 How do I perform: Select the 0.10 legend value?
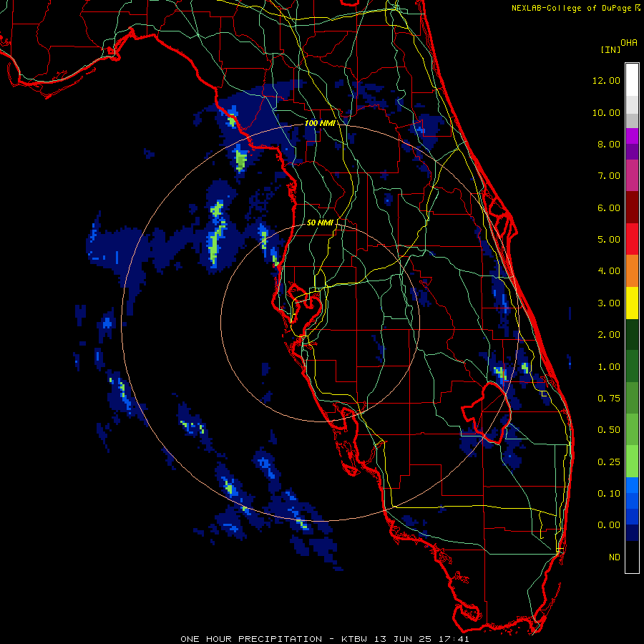click(609, 494)
